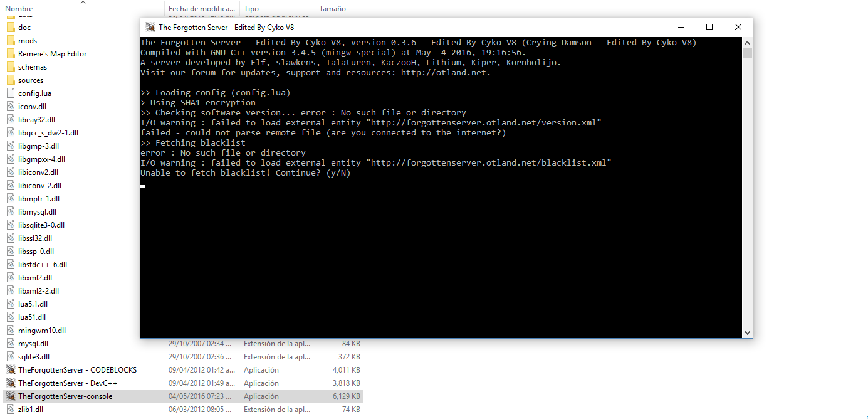
Task: Click the console scrollbar up arrow
Action: [747, 42]
